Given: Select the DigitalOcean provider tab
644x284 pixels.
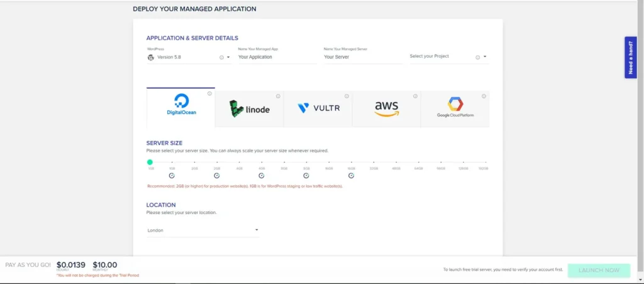Looking at the screenshot, I should [x=180, y=107].
